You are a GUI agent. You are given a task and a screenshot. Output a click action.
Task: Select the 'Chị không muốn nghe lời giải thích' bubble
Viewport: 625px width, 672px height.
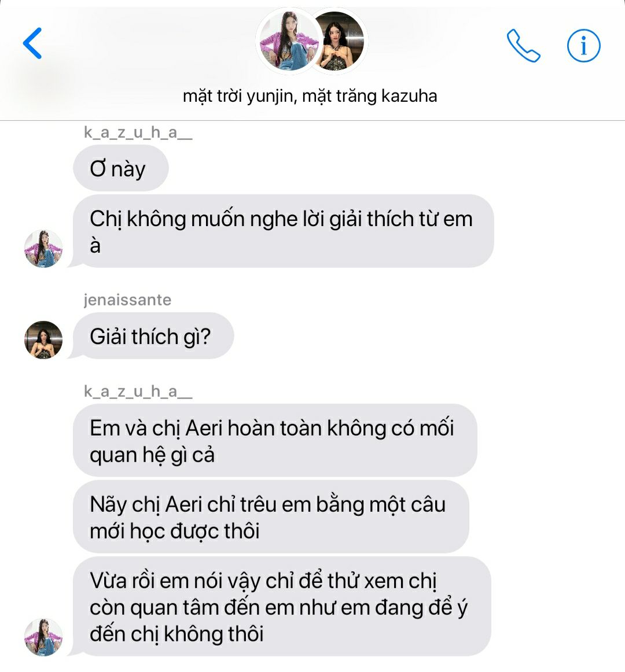point(283,231)
